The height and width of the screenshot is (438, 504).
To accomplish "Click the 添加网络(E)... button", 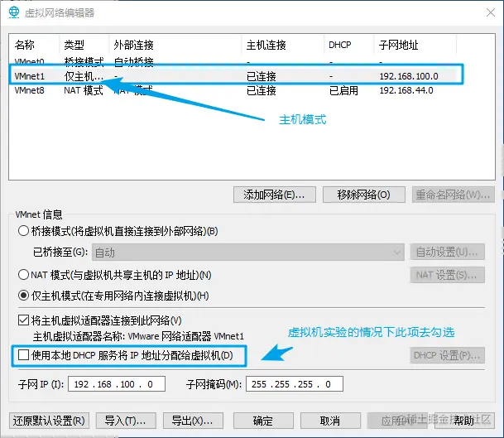I will point(275,195).
